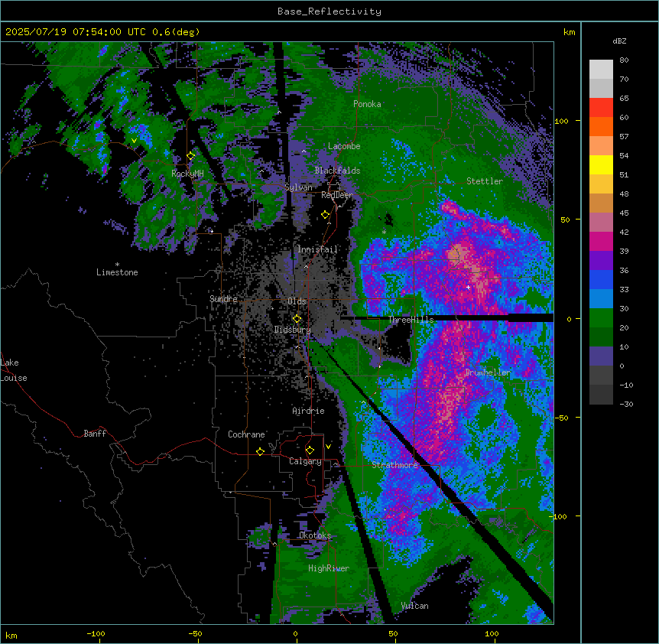Click the dBZ legend heading
659x644 pixels.
click(619, 41)
